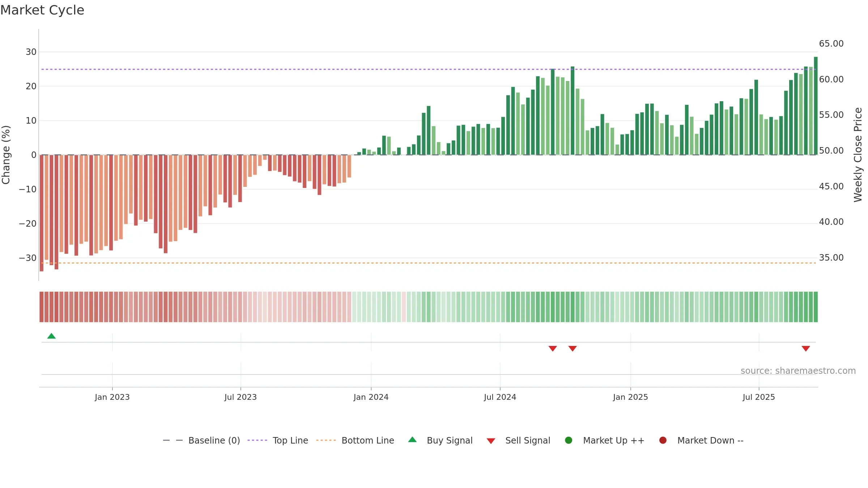Click the orange dotted Bottom Line legend sample
Viewport: 868px width, 488px height.
coord(326,440)
